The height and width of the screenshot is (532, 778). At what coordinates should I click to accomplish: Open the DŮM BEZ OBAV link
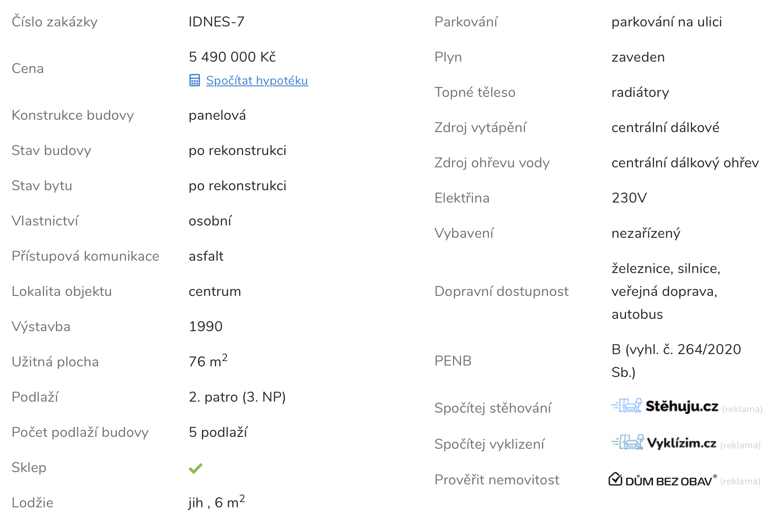pyautogui.click(x=668, y=481)
